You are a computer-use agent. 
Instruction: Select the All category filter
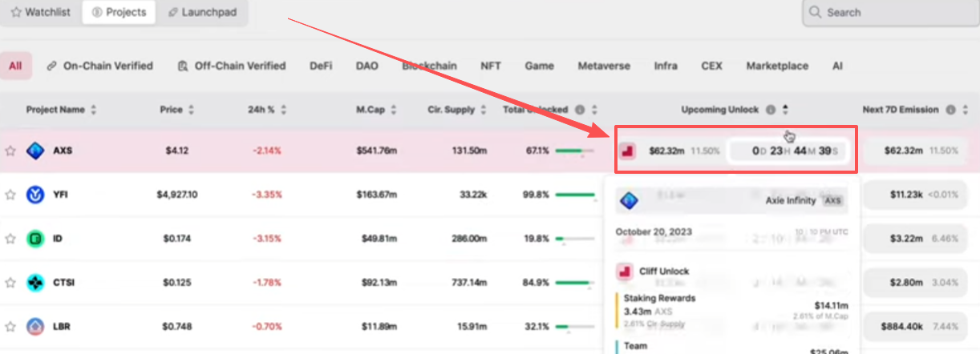pyautogui.click(x=15, y=66)
